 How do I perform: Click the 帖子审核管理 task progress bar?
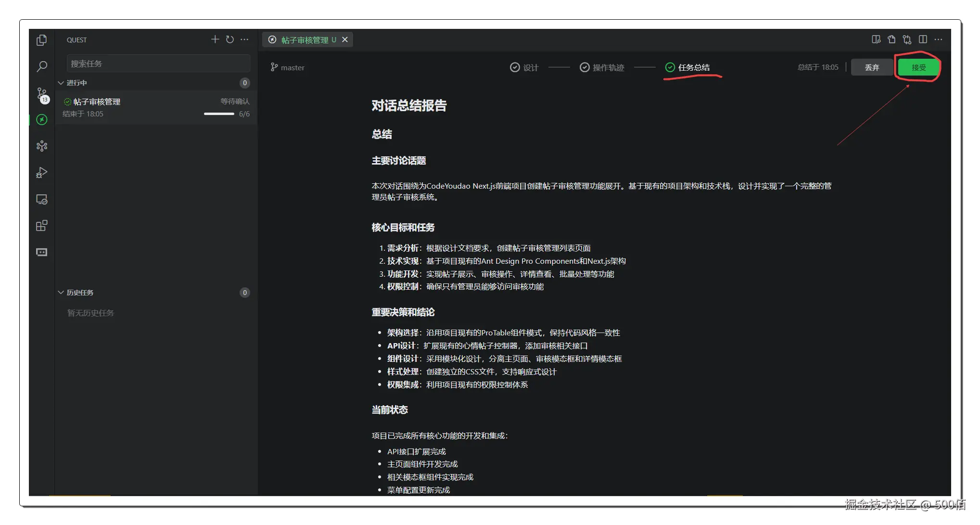(219, 114)
